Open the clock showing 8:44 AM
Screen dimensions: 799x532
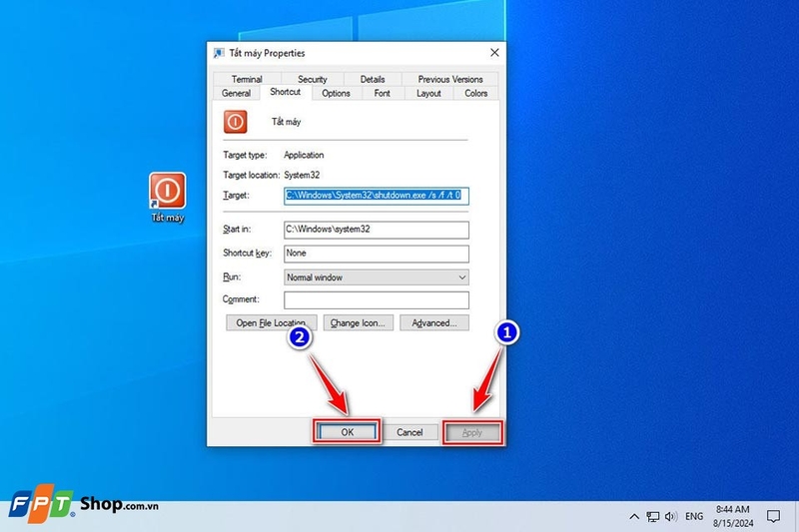[733, 510]
